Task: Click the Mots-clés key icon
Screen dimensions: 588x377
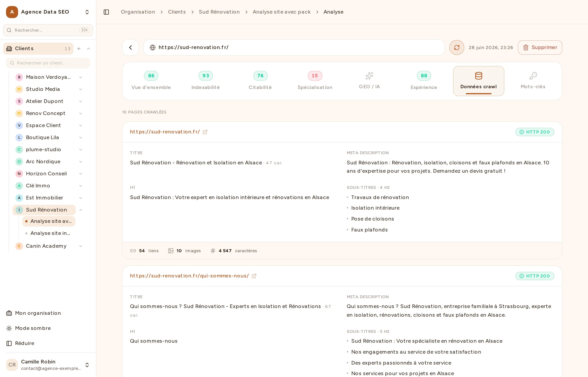Action: (x=533, y=76)
